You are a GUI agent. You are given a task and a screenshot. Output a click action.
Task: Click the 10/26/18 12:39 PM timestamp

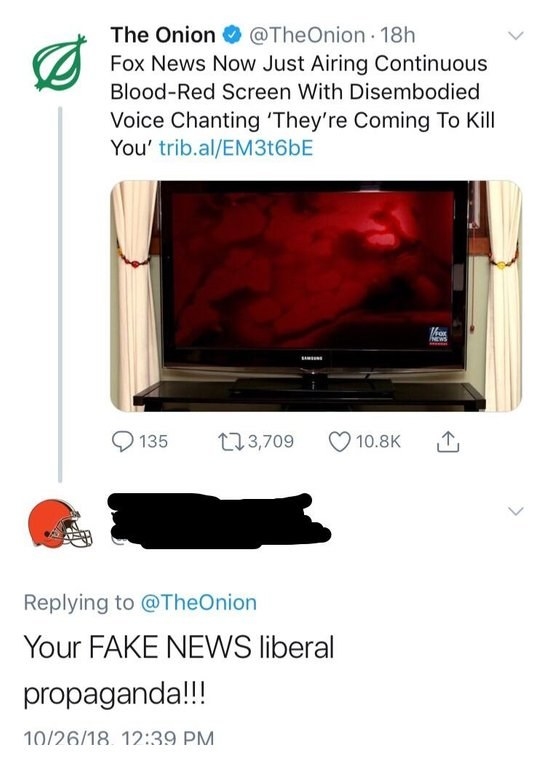[119, 738]
